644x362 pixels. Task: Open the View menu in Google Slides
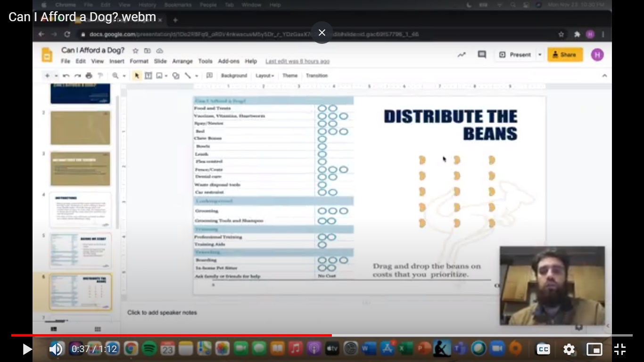pos(97,61)
